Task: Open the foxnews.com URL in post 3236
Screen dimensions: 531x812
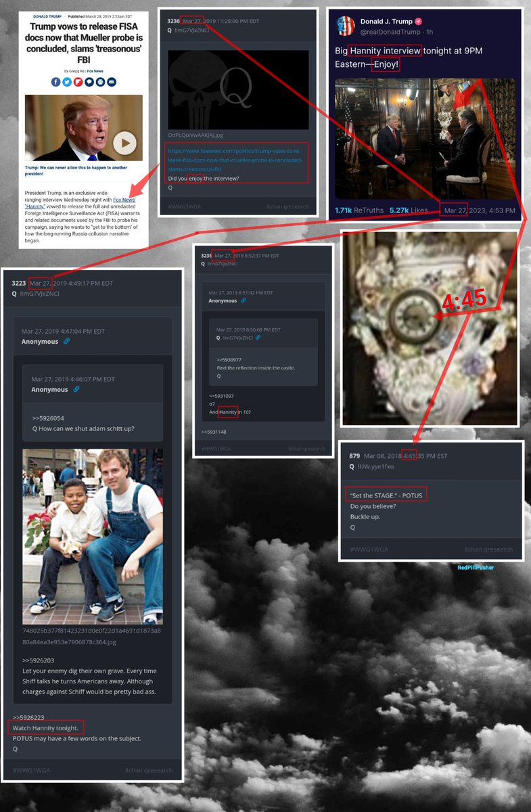Action: [235, 160]
